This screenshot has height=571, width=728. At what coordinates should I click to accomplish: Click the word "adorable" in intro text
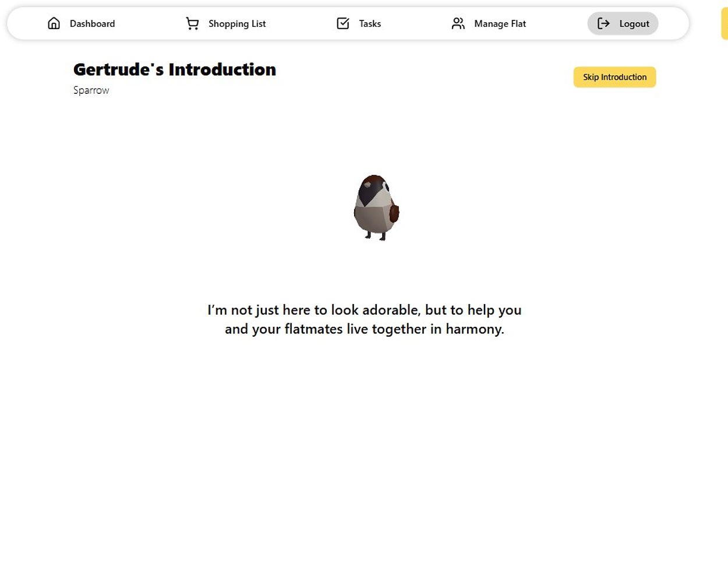pos(391,310)
